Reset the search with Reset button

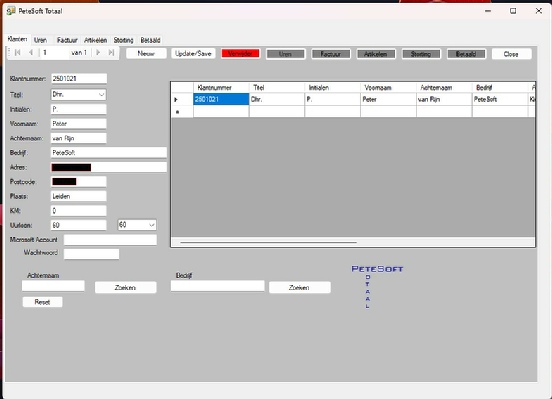click(43, 302)
